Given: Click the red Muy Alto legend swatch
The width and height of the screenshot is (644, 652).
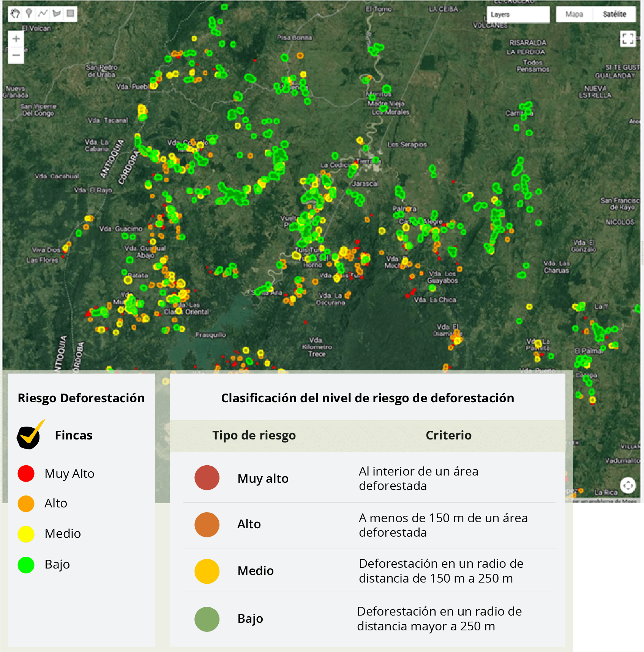Looking at the screenshot, I should coord(26,474).
